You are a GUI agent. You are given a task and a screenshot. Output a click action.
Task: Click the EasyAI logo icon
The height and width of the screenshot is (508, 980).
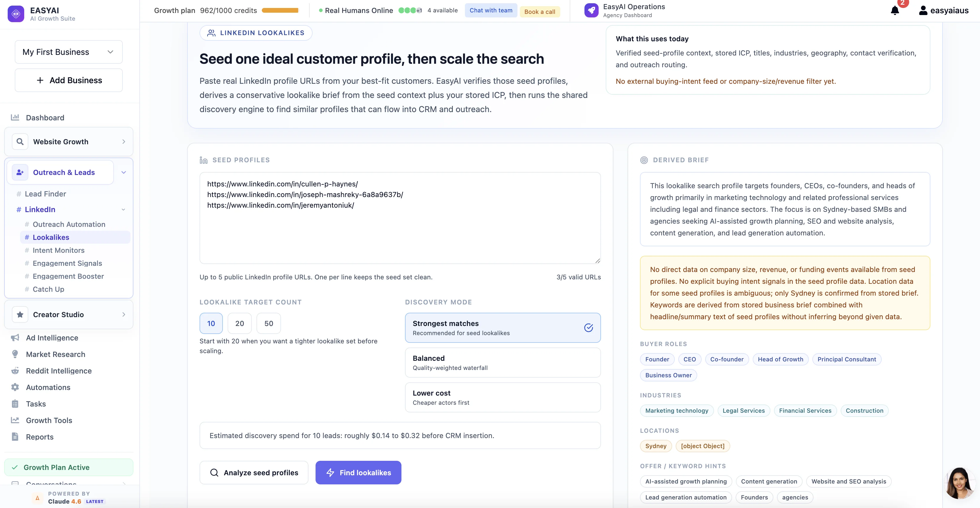point(16,14)
